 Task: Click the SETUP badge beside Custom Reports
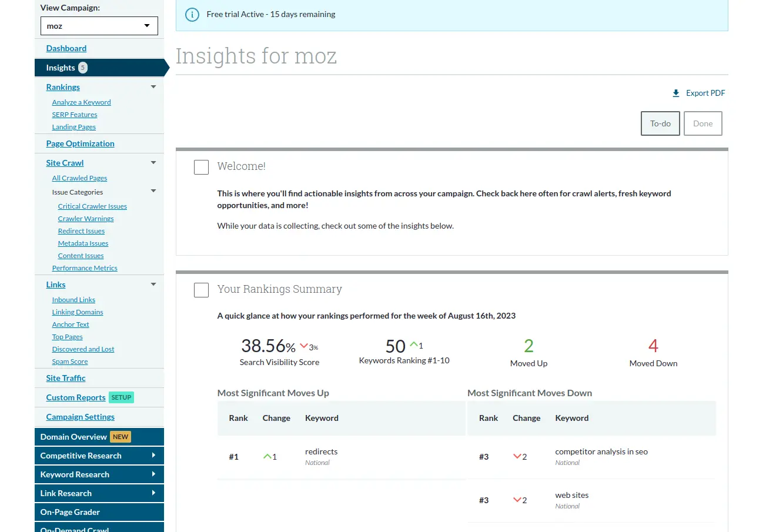[x=121, y=397]
